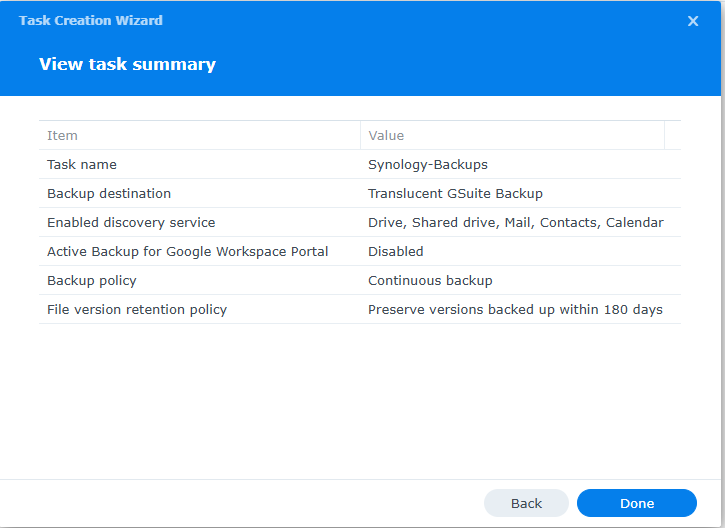Click the Value column header

tap(512, 135)
